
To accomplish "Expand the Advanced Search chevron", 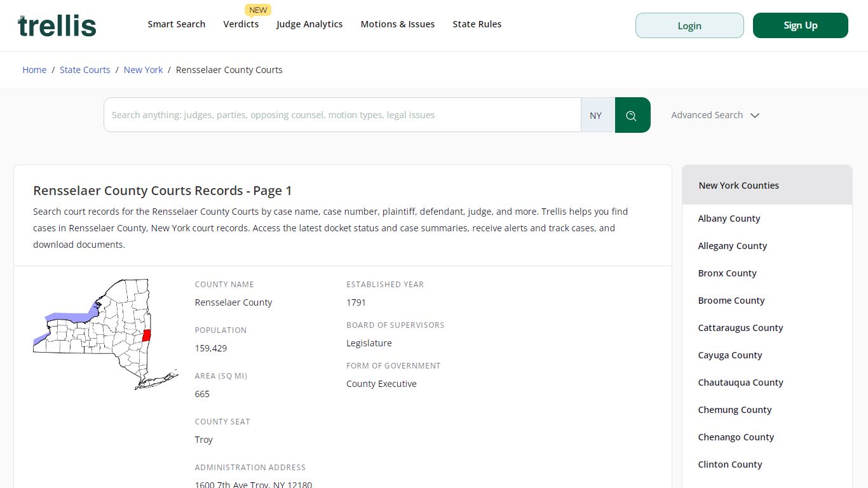I will [x=755, y=116].
